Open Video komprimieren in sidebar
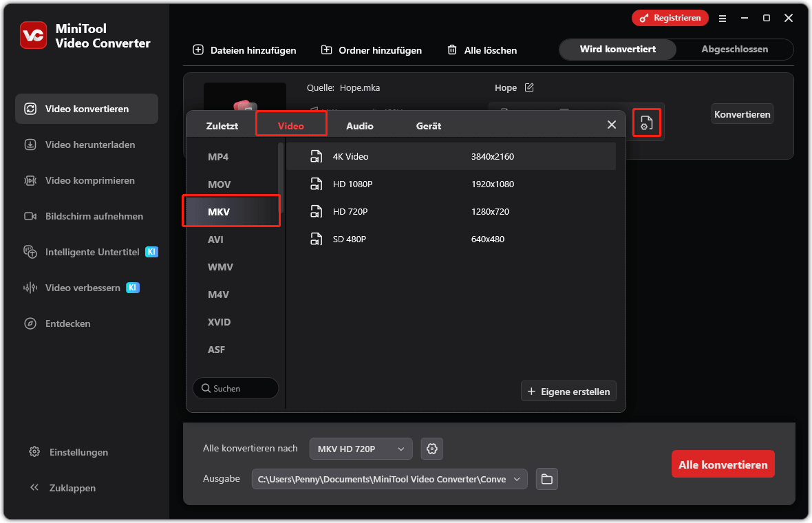Viewport: 812px width, 523px height. [x=87, y=180]
